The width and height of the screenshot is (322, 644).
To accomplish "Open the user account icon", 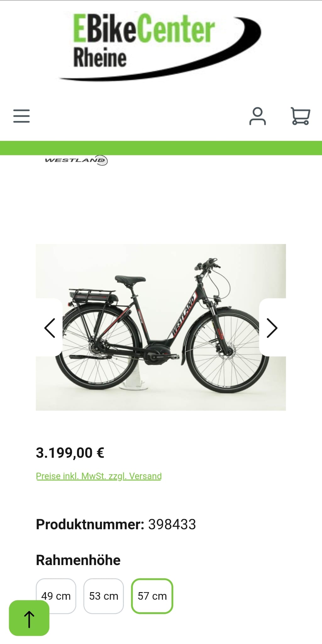I will tap(258, 116).
